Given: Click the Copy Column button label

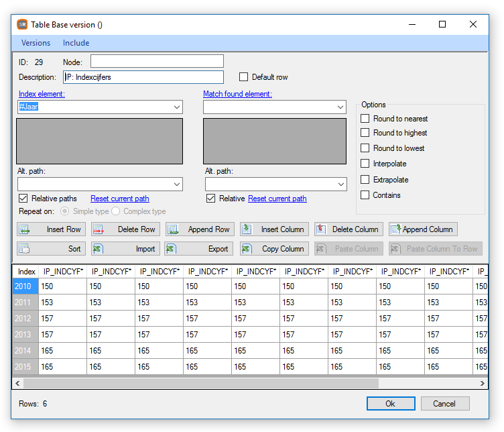Looking at the screenshot, I should pos(283,249).
